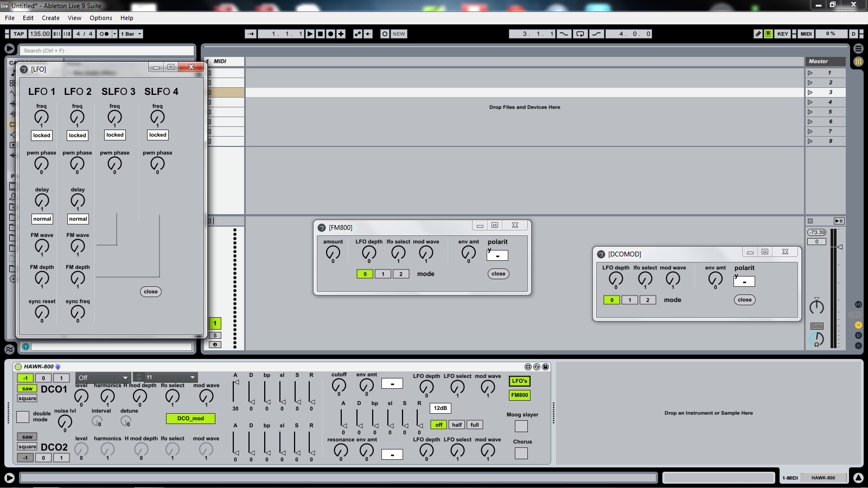Click close in the DCOMOD window
The image size is (868, 488).
pos(745,300)
